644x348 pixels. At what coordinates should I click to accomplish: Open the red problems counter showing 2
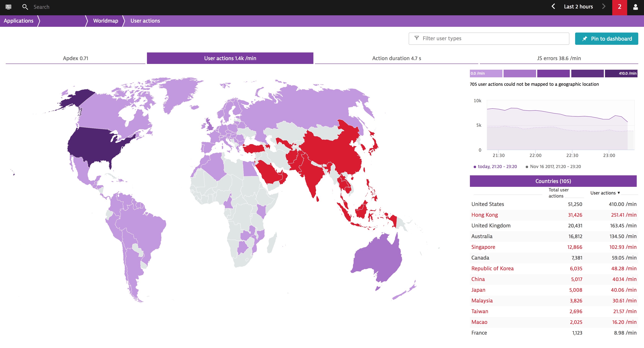pos(620,7)
